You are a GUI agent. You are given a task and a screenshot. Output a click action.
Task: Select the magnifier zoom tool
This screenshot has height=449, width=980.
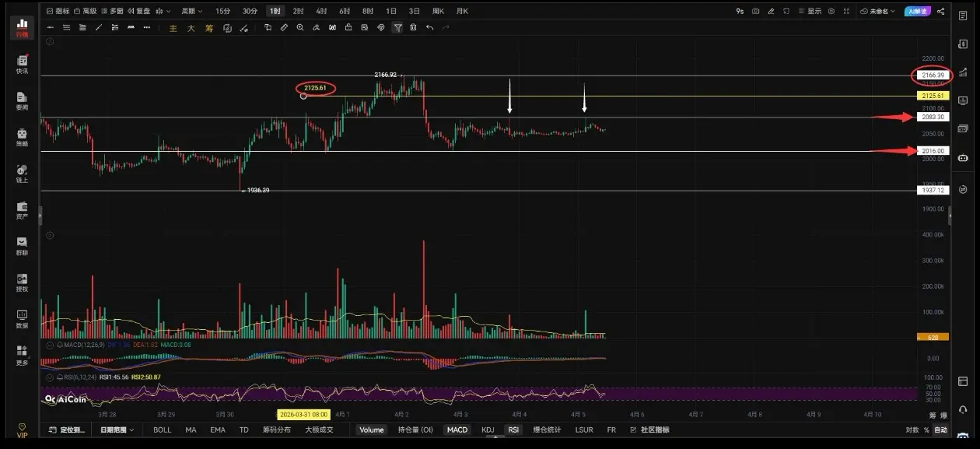[300, 27]
